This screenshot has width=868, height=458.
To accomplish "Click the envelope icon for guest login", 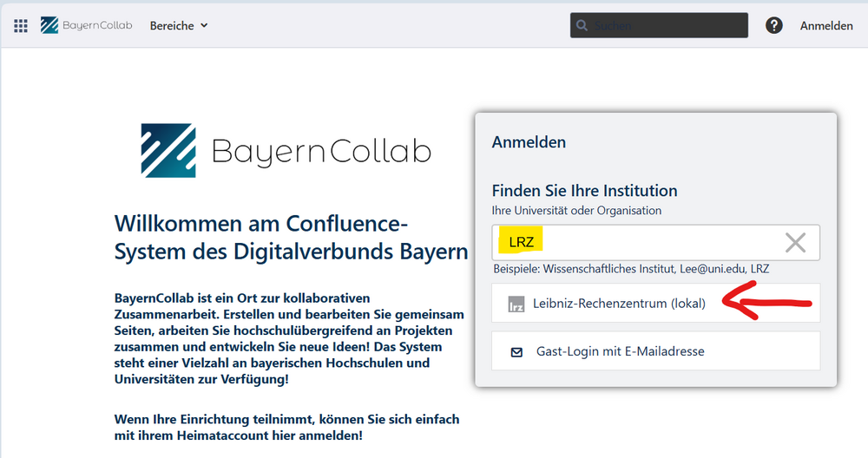I will (x=516, y=352).
